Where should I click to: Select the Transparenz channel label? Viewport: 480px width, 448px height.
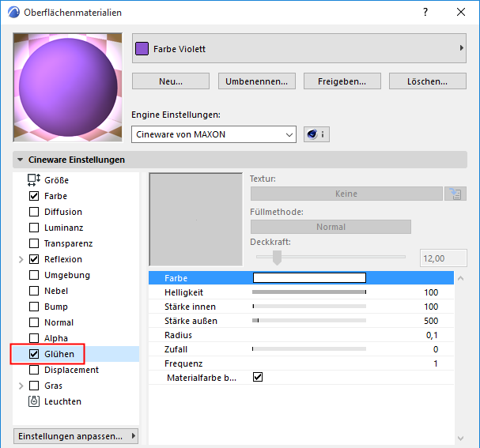[x=68, y=243]
